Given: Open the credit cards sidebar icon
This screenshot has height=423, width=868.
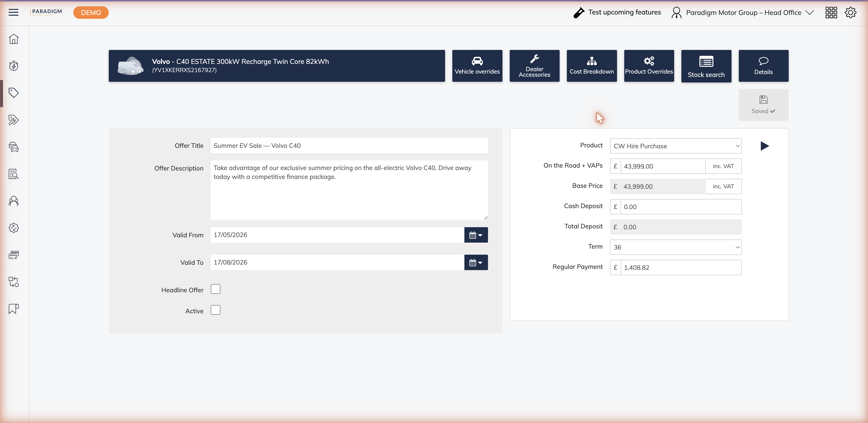Looking at the screenshot, I should [14, 255].
